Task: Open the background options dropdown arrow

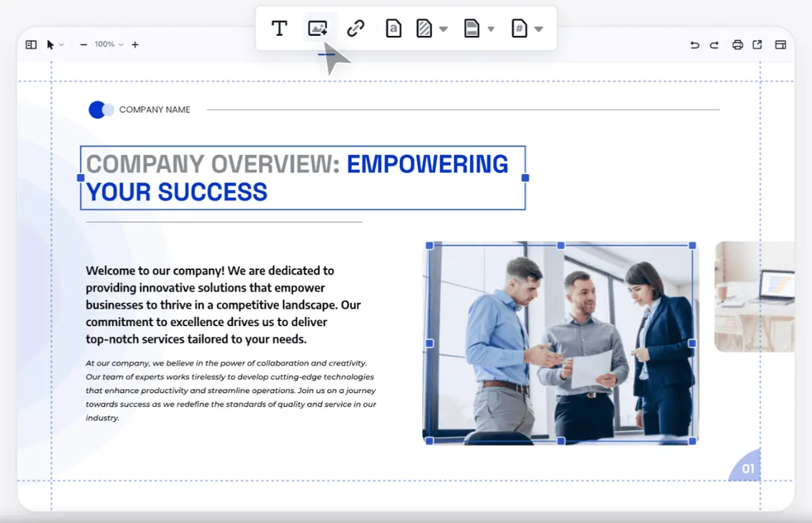Action: tap(443, 29)
